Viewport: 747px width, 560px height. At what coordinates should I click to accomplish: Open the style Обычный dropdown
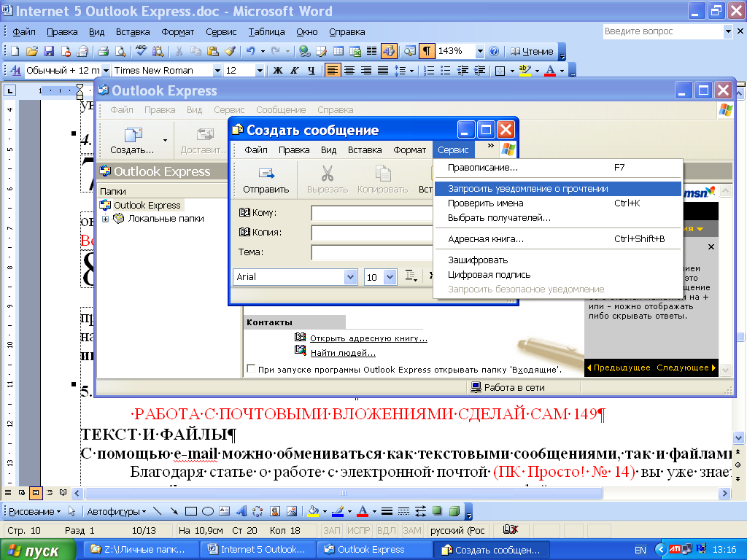coord(106,71)
